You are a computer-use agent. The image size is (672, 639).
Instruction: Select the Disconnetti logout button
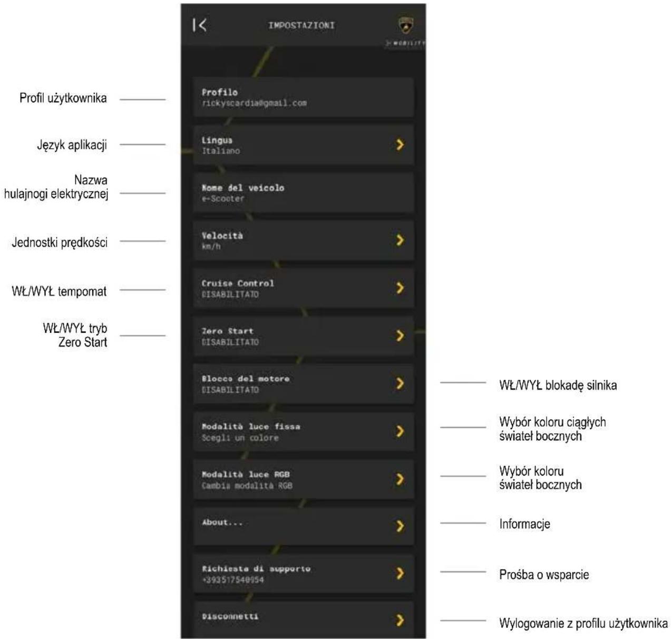pos(303,620)
